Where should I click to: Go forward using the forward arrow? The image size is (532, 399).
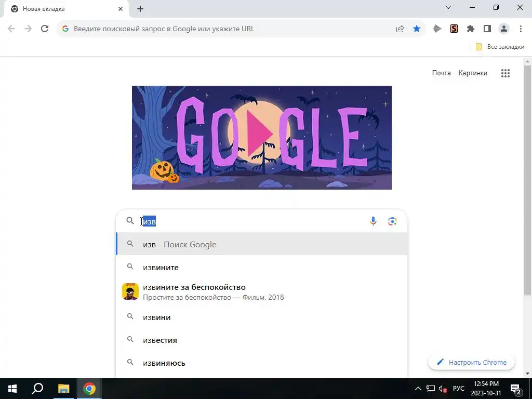[28, 29]
